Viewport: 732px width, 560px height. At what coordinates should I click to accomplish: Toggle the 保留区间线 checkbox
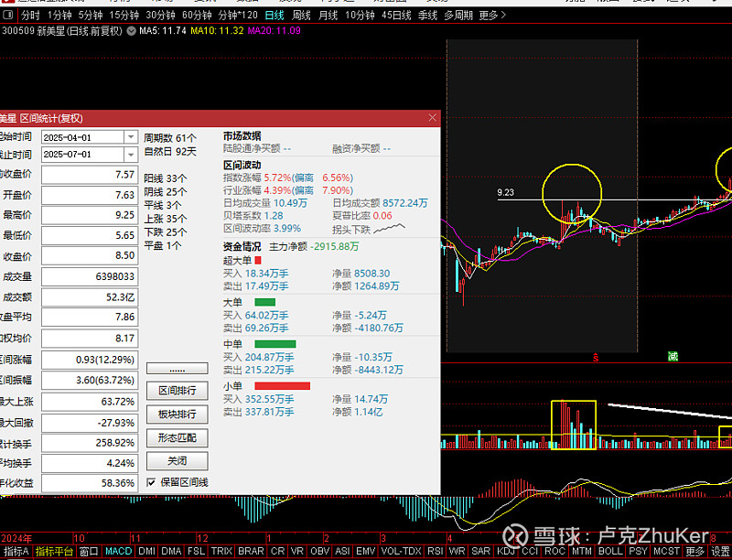(151, 482)
